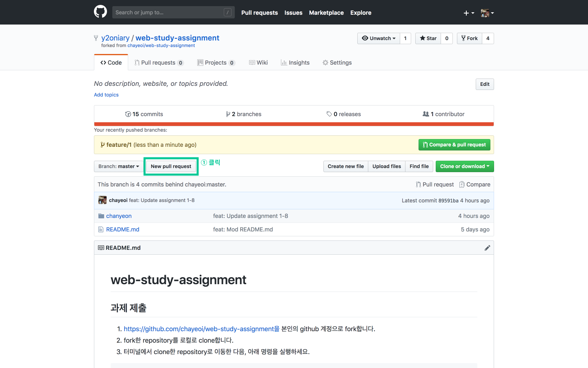The height and width of the screenshot is (368, 588).
Task: Open web-study-assignment repository title link
Action: pos(177,38)
